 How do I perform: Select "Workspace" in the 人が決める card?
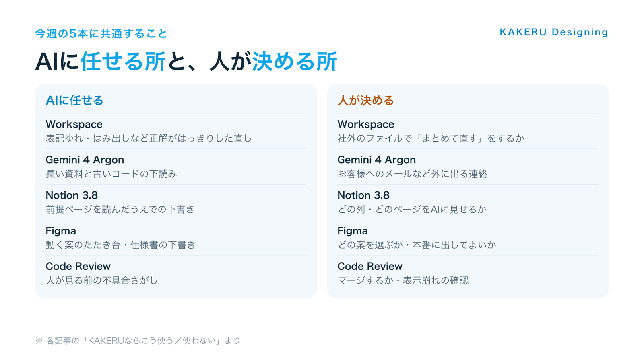tap(366, 124)
